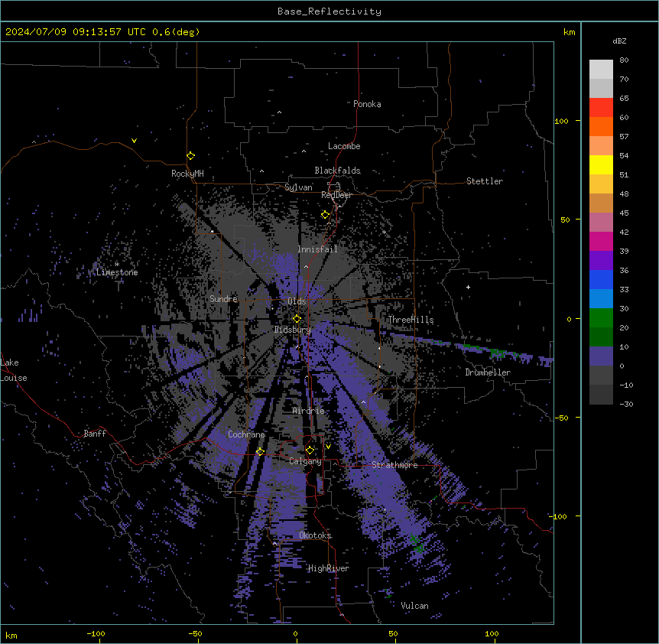Click the Innisfail label
This screenshot has height=644, width=659.
[318, 249]
